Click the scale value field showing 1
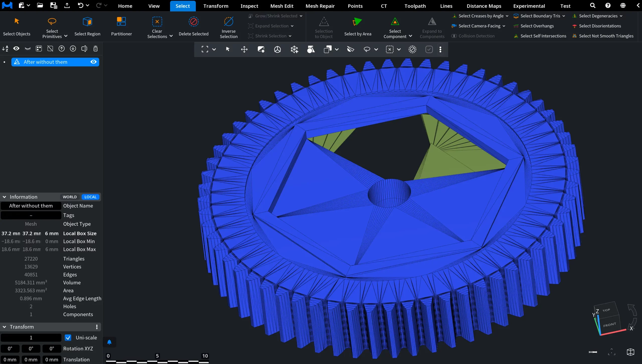642x364 pixels. tap(31, 338)
